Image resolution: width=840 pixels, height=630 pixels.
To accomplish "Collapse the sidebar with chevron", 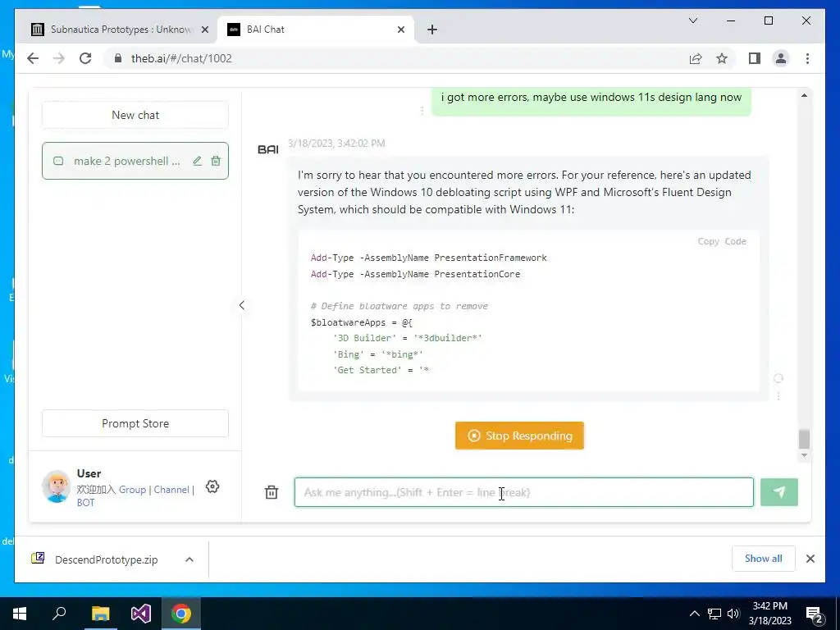I will [x=242, y=305].
